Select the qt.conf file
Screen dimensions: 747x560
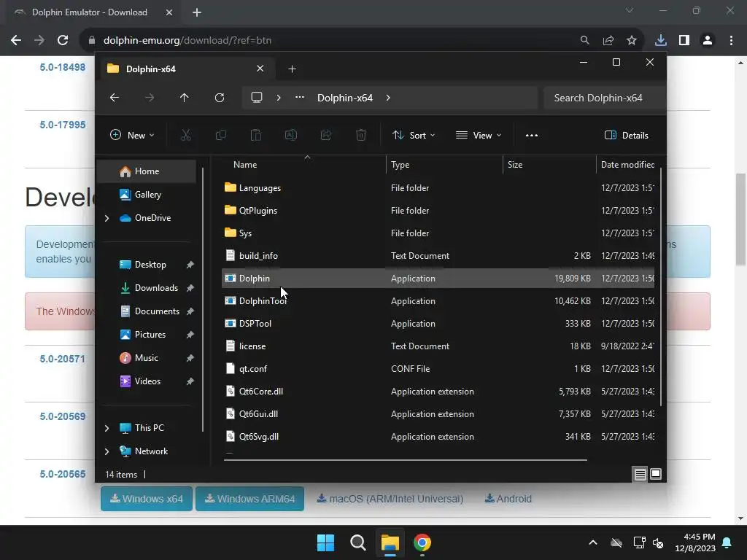pyautogui.click(x=438, y=368)
